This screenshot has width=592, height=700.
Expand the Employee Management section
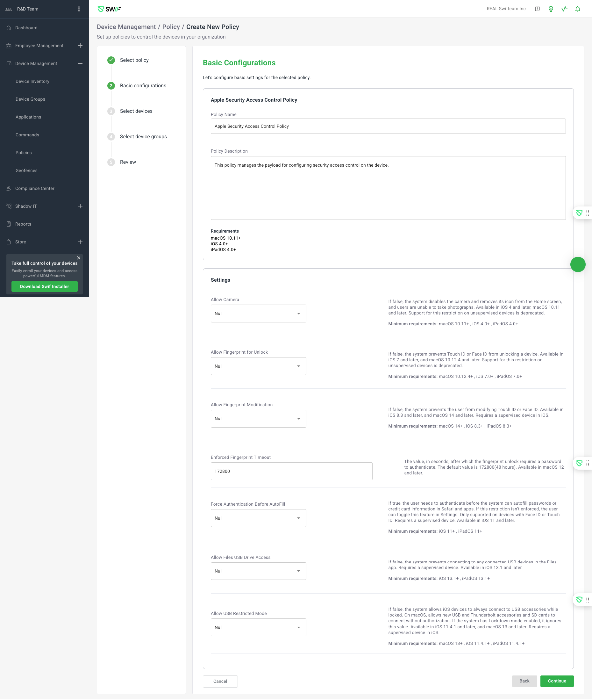coord(80,46)
